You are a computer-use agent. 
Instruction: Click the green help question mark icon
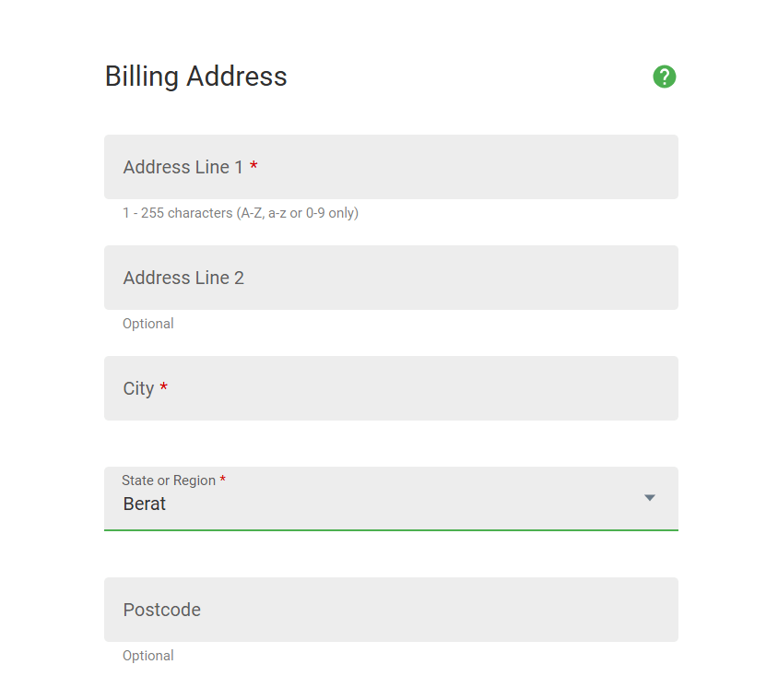[x=665, y=77]
